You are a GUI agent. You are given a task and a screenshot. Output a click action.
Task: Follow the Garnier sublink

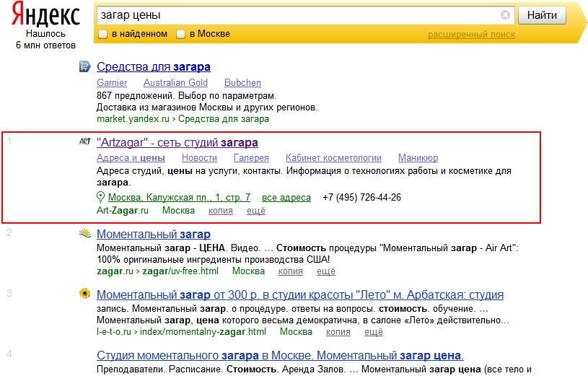click(112, 82)
